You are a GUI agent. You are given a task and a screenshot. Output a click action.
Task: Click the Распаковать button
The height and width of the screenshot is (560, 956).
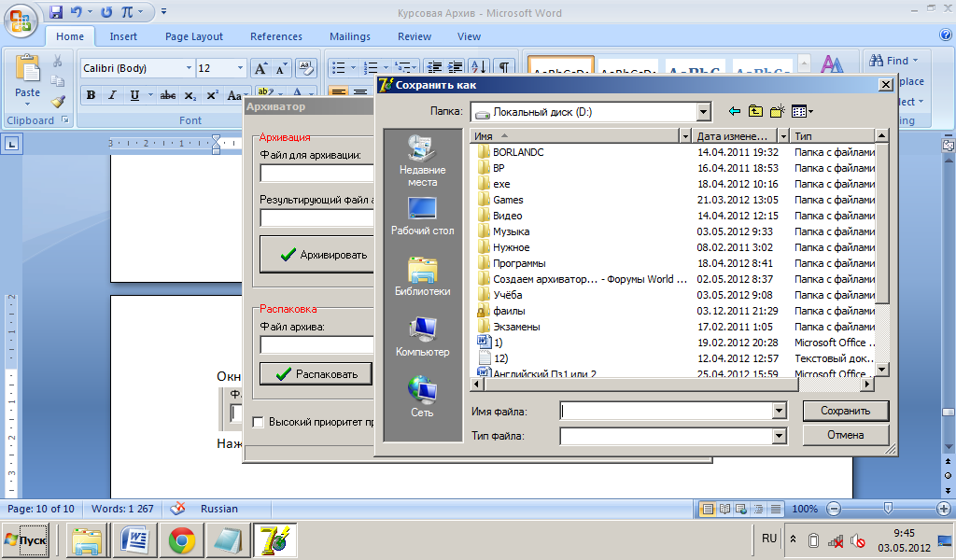(316, 374)
